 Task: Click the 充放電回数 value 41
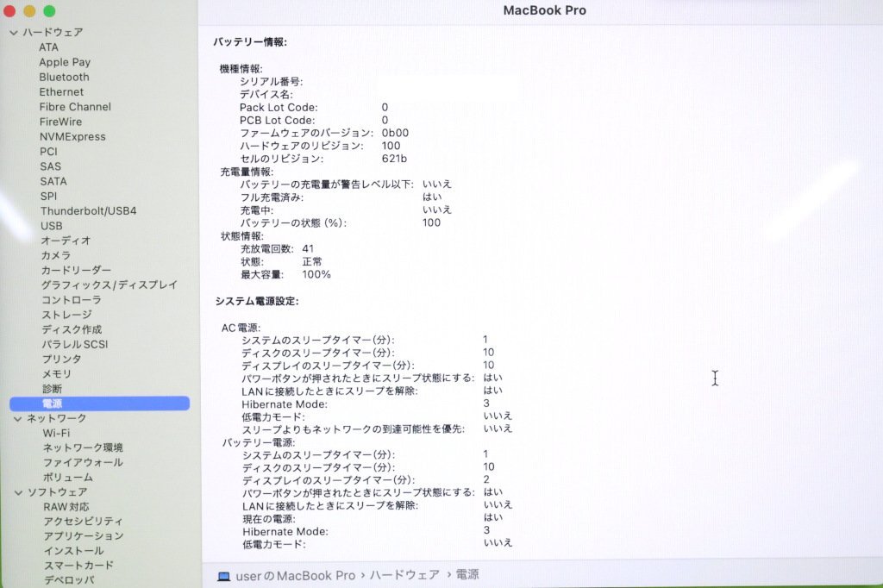(x=308, y=248)
